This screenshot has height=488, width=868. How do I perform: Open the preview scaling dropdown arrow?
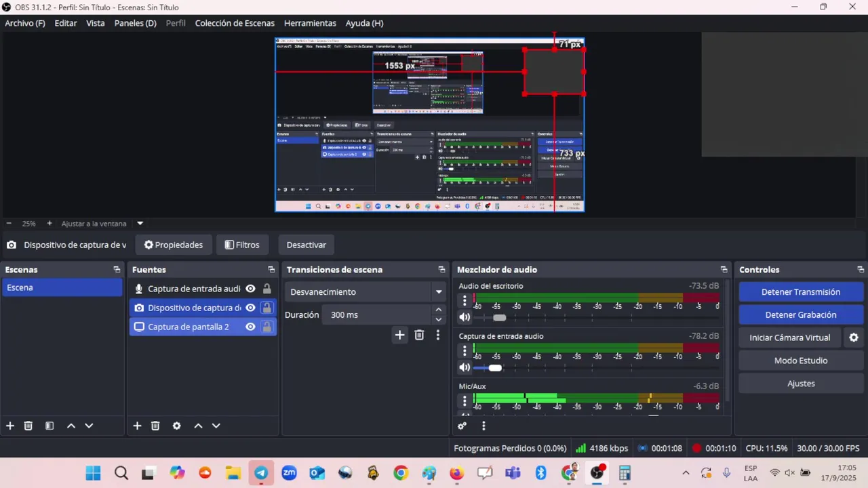(140, 223)
